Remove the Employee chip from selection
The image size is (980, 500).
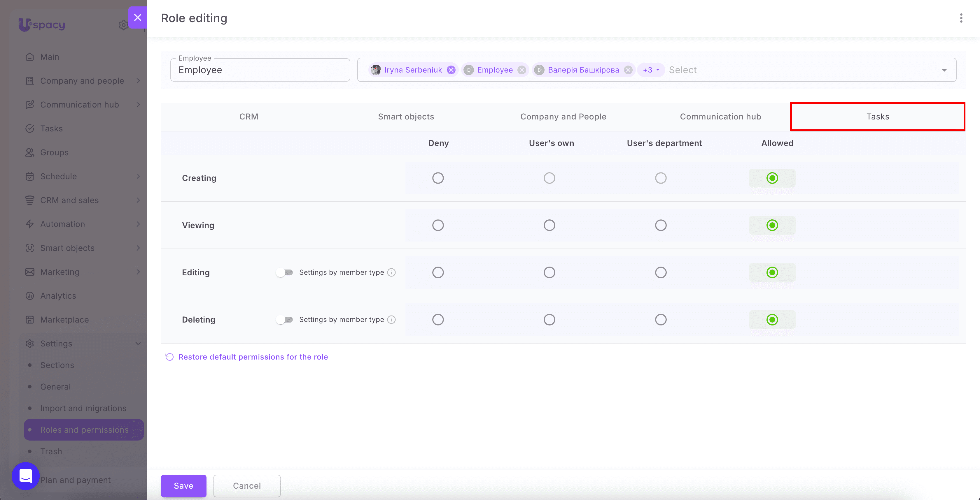522,70
